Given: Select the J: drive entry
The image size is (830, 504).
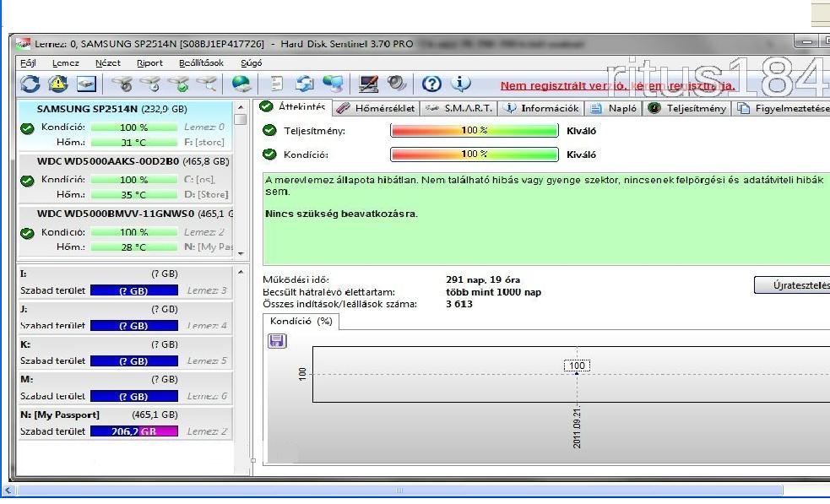Looking at the screenshot, I should pyautogui.click(x=126, y=317).
